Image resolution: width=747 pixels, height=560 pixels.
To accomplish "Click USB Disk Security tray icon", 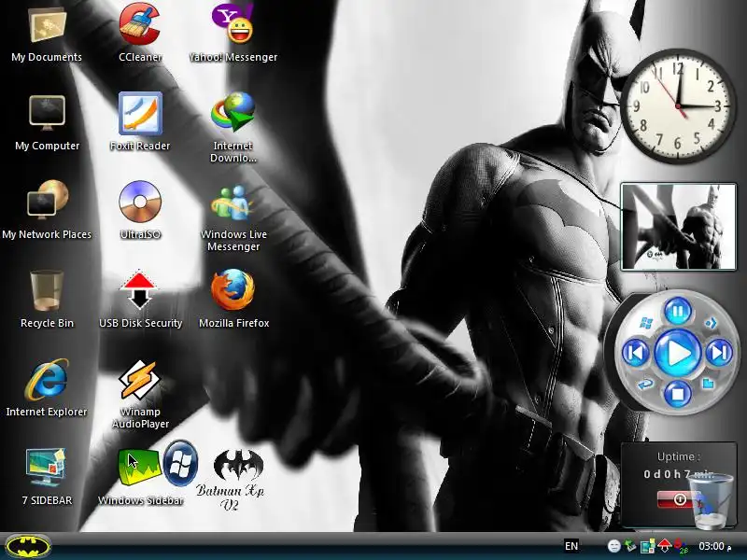I will tap(664, 546).
